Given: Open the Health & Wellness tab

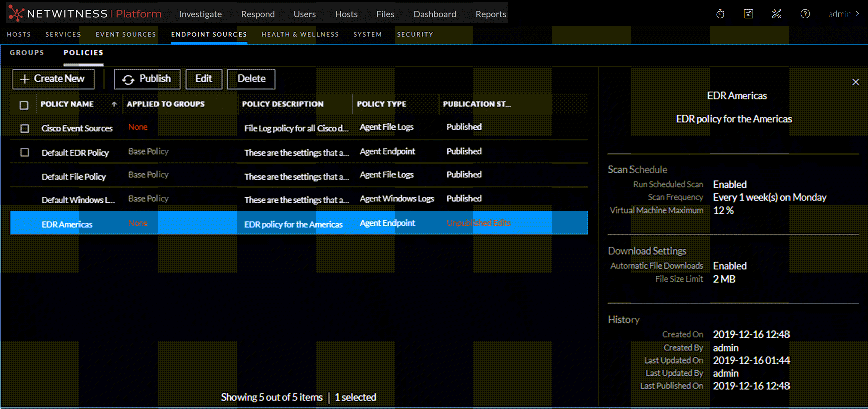Looking at the screenshot, I should (x=300, y=35).
